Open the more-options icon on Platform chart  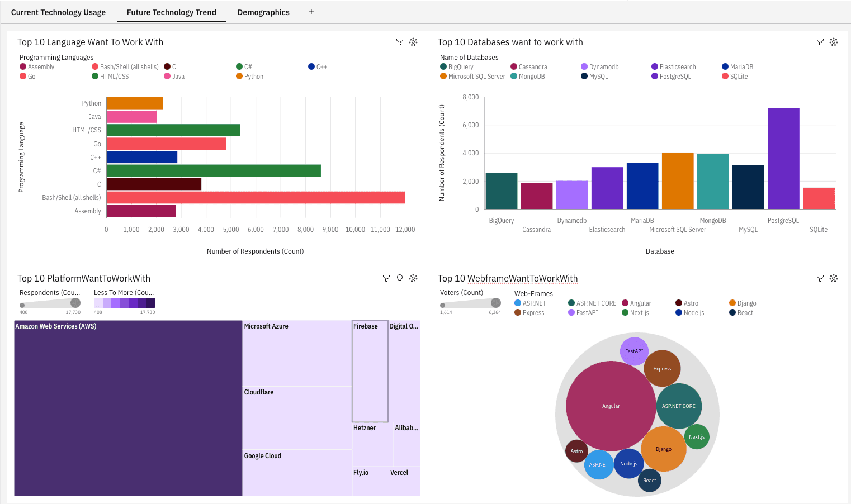point(413,278)
